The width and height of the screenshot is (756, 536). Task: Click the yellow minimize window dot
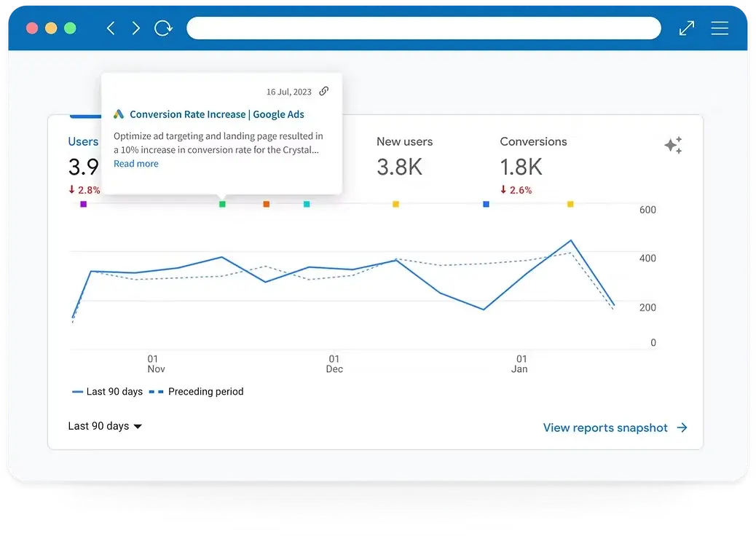[51, 28]
